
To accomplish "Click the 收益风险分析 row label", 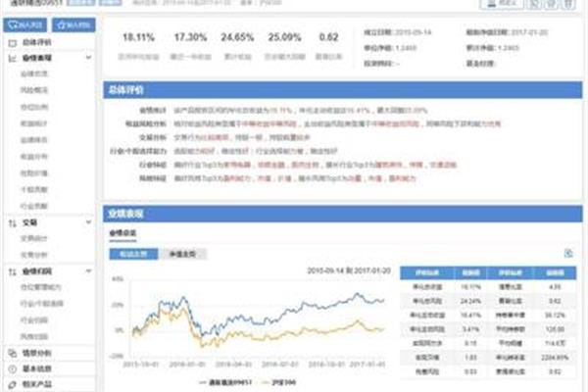I will click(x=145, y=123).
